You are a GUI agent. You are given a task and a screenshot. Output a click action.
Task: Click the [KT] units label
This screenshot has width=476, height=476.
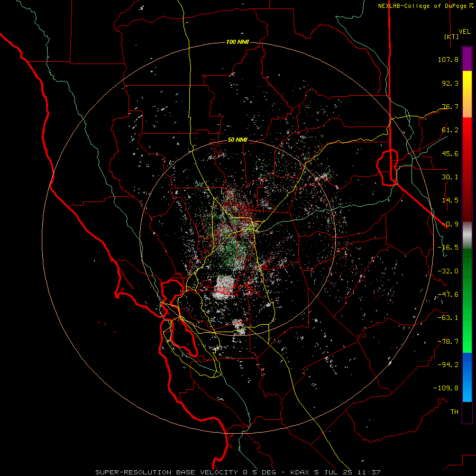[x=452, y=36]
